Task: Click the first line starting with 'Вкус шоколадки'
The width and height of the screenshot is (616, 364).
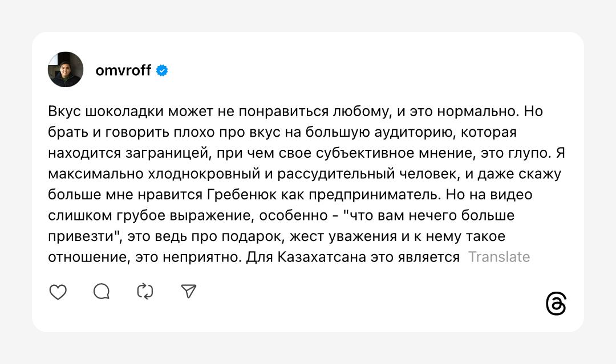Action: pyautogui.click(x=295, y=112)
